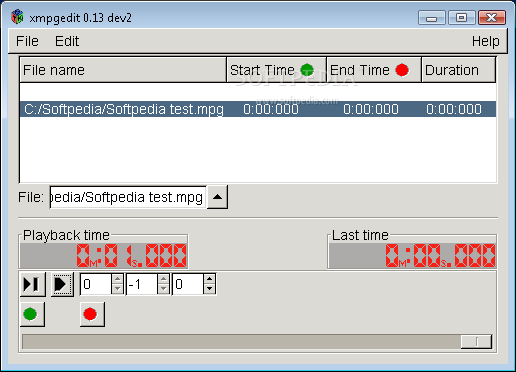516x372 pixels.
Task: Close the xmpgedit window
Action: pos(492,17)
